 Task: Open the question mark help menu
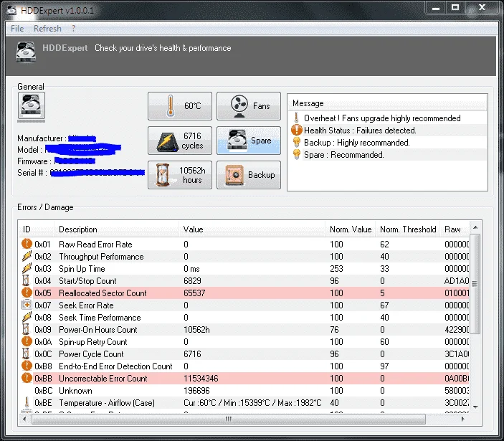(74, 29)
